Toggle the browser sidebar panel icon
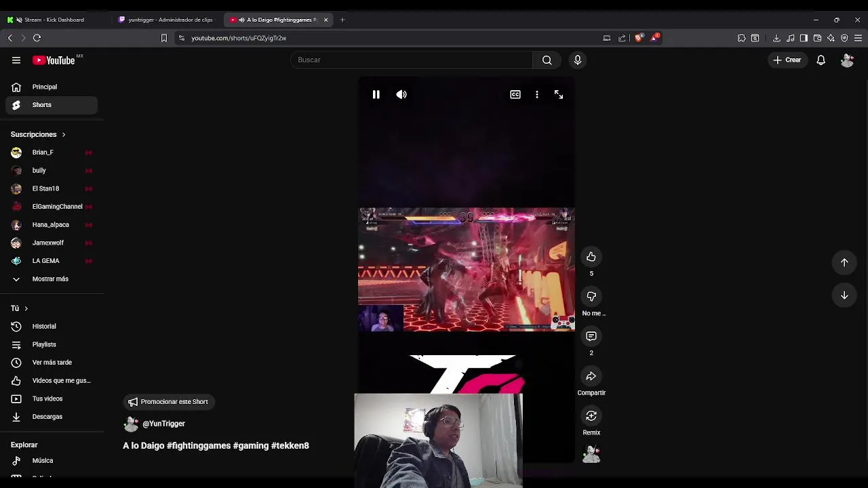 tap(804, 38)
